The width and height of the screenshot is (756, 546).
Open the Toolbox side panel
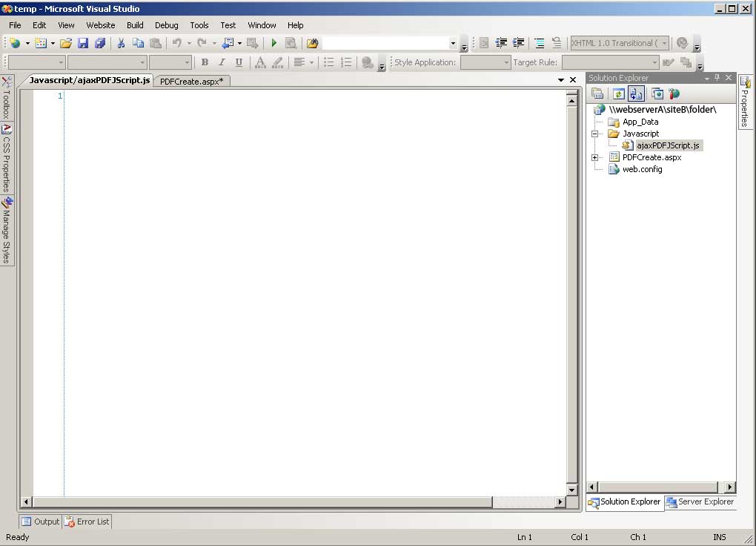coord(7,98)
